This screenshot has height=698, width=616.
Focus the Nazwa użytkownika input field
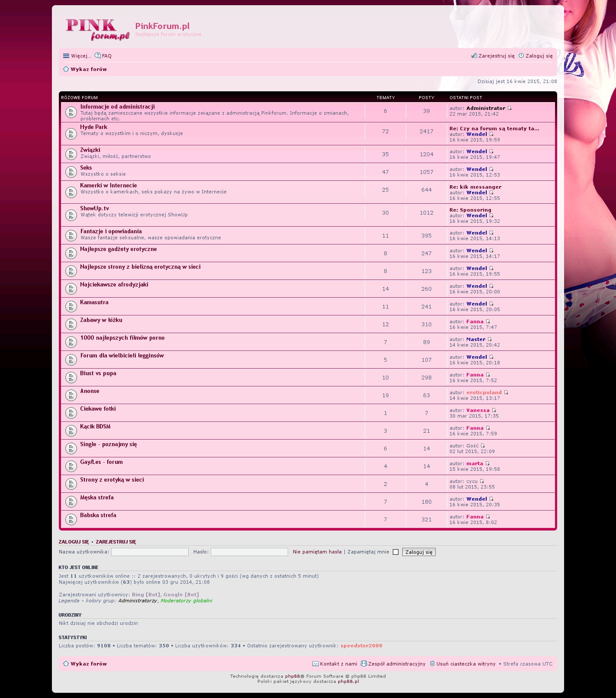click(x=150, y=552)
